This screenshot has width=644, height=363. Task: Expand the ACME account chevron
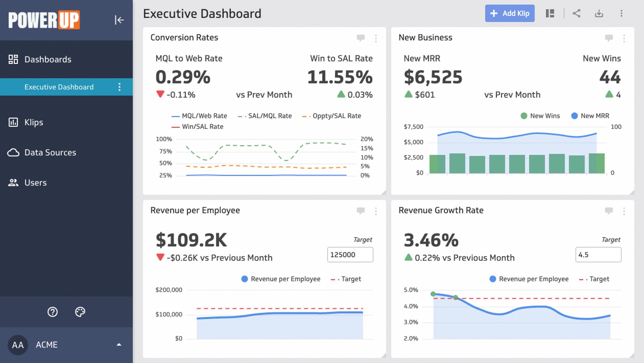[x=119, y=345]
